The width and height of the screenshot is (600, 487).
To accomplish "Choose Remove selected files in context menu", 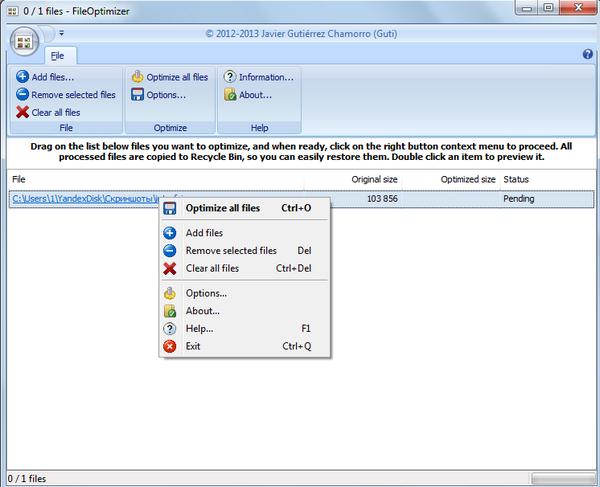I will tap(245, 251).
